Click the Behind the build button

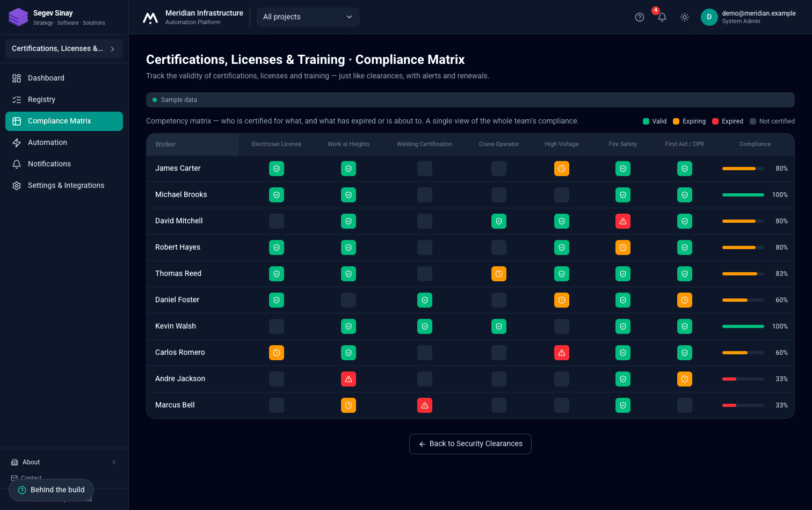click(x=52, y=490)
